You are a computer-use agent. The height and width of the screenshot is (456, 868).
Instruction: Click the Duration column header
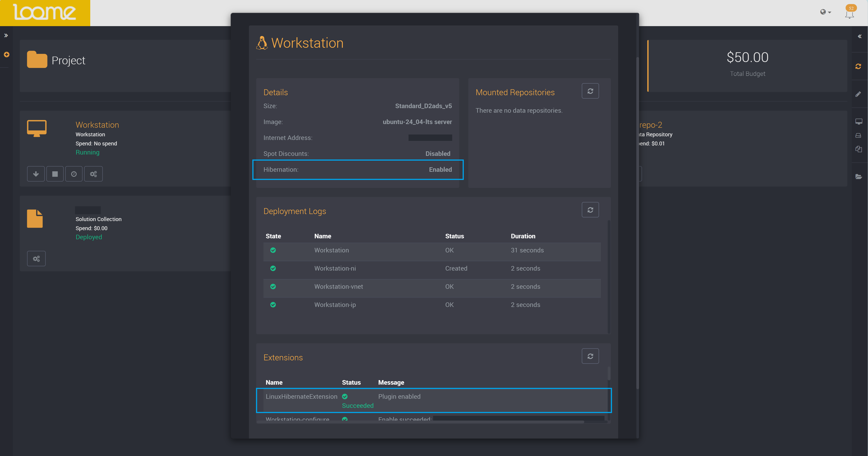(523, 236)
